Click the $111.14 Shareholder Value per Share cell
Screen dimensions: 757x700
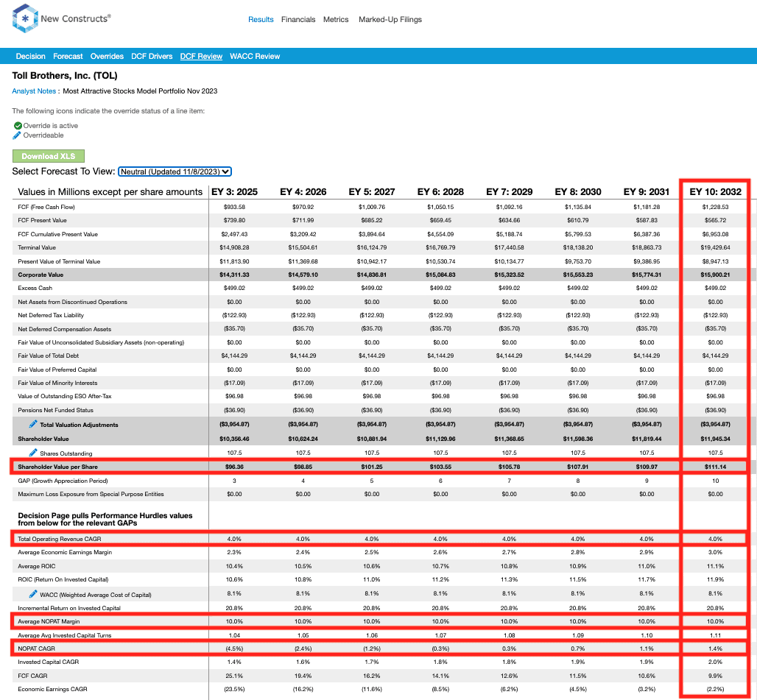(x=716, y=467)
